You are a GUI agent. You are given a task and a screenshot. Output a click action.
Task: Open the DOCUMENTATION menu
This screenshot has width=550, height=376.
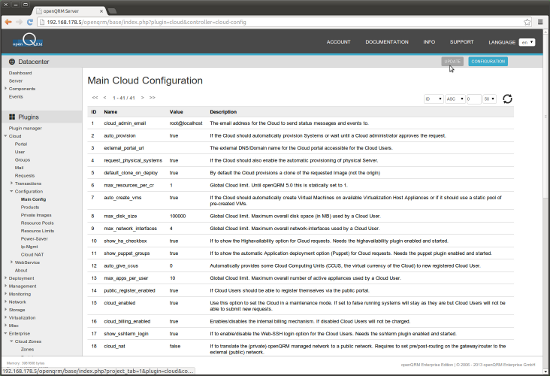(x=387, y=42)
